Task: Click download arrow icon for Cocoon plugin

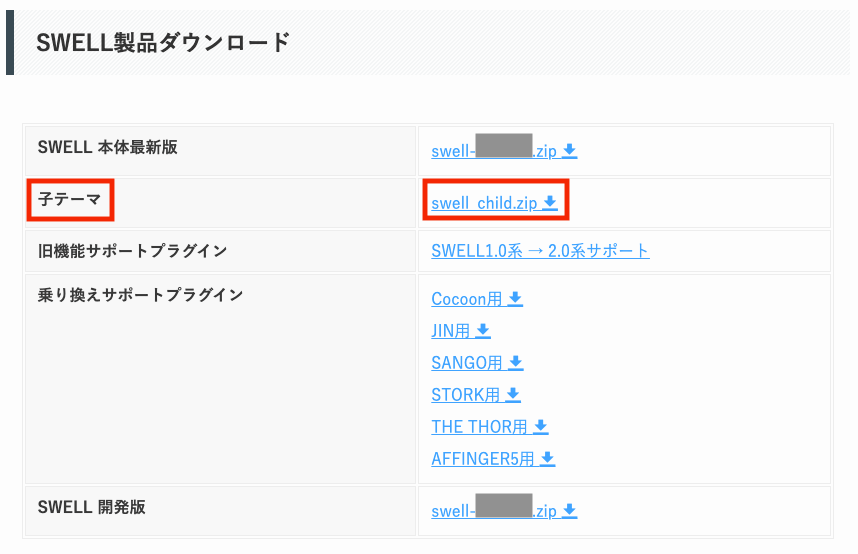Action: (516, 298)
